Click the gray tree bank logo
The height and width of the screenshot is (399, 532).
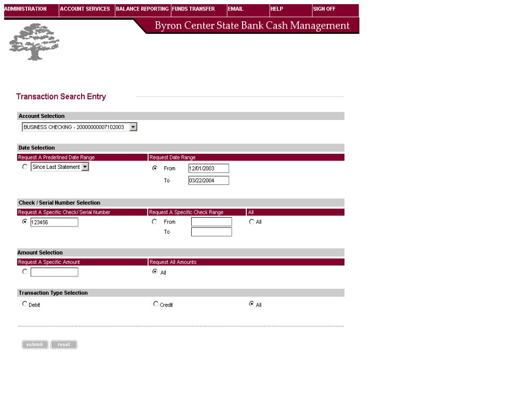pos(34,42)
